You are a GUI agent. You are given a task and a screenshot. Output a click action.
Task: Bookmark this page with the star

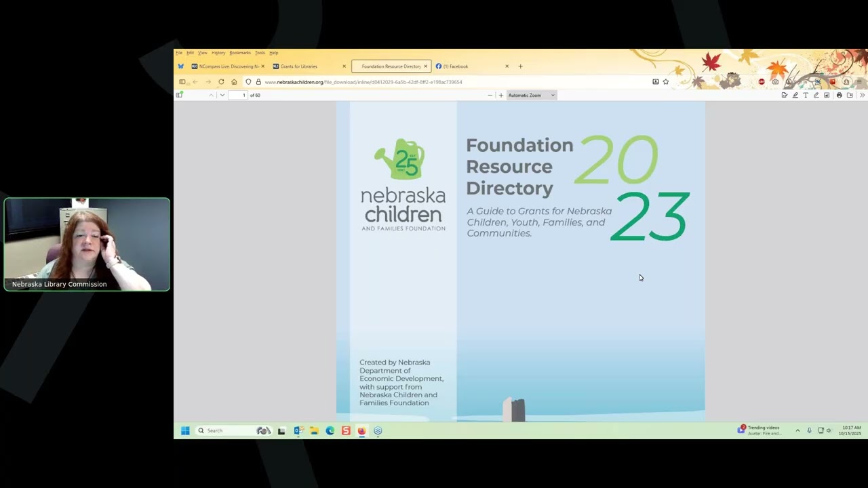click(x=666, y=82)
